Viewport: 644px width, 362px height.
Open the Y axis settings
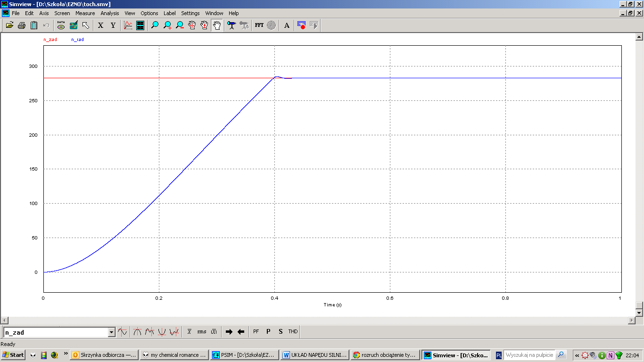pos(113,25)
